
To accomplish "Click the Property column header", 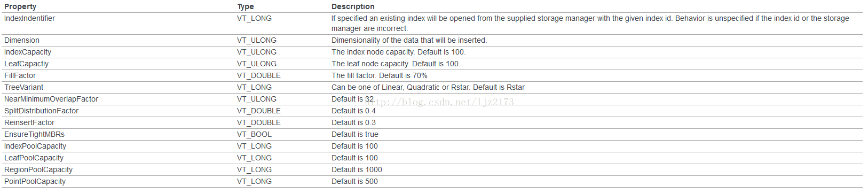I will coord(20,6).
